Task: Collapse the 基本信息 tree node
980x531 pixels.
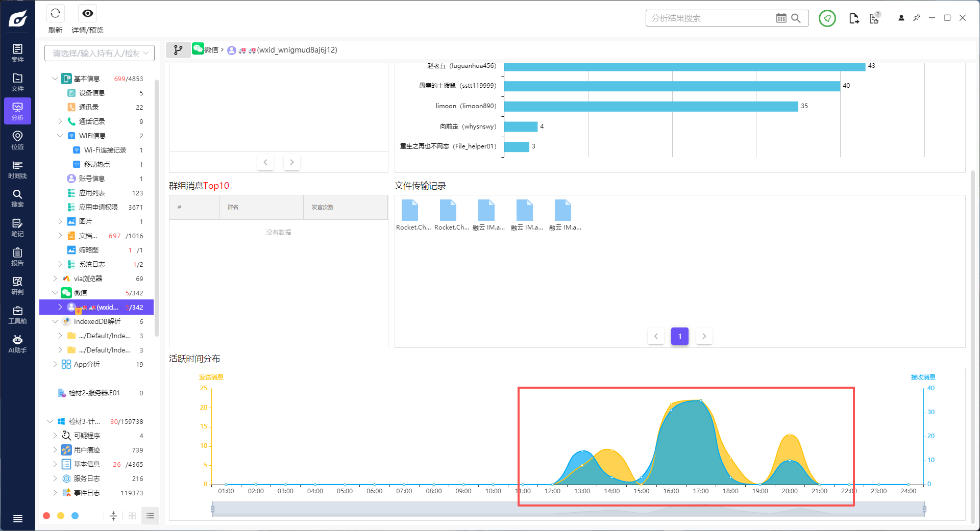Action: pos(55,79)
